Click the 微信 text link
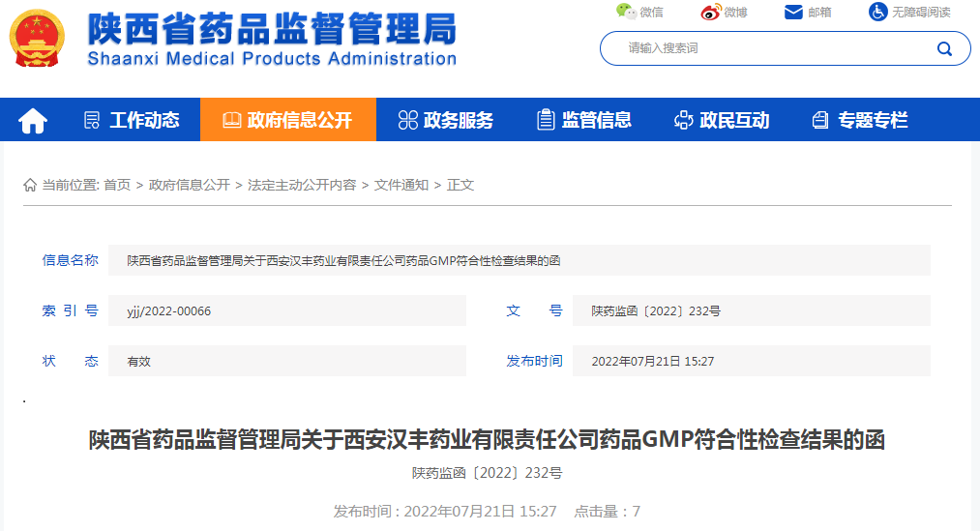 [x=651, y=13]
